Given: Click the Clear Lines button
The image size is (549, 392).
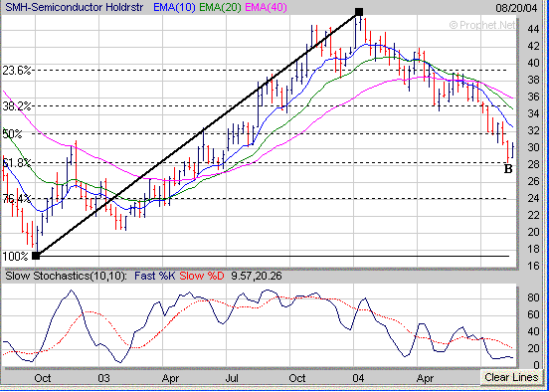Looking at the screenshot, I should [511, 377].
